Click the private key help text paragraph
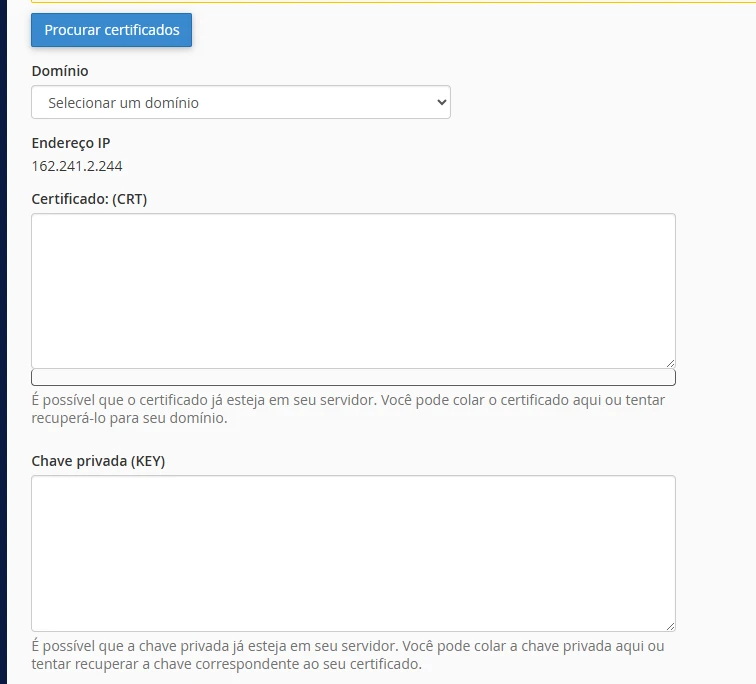756x684 pixels. (347, 655)
